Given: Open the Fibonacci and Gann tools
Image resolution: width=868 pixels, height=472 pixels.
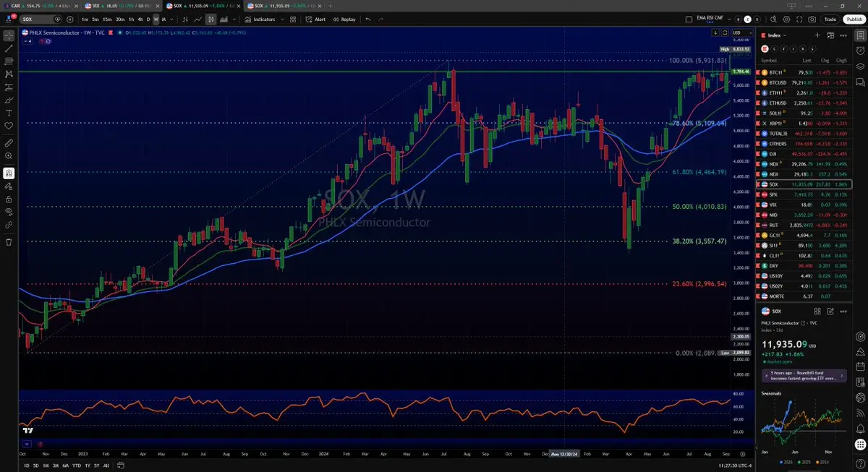Looking at the screenshot, I should [x=9, y=61].
